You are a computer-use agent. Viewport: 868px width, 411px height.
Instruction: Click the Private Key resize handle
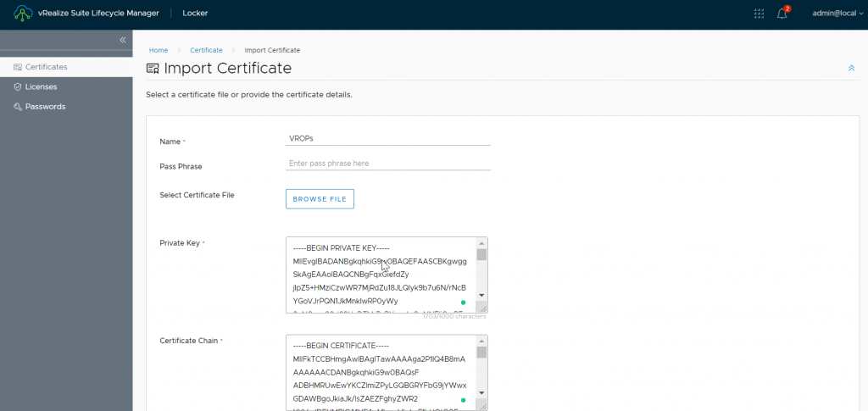482,308
